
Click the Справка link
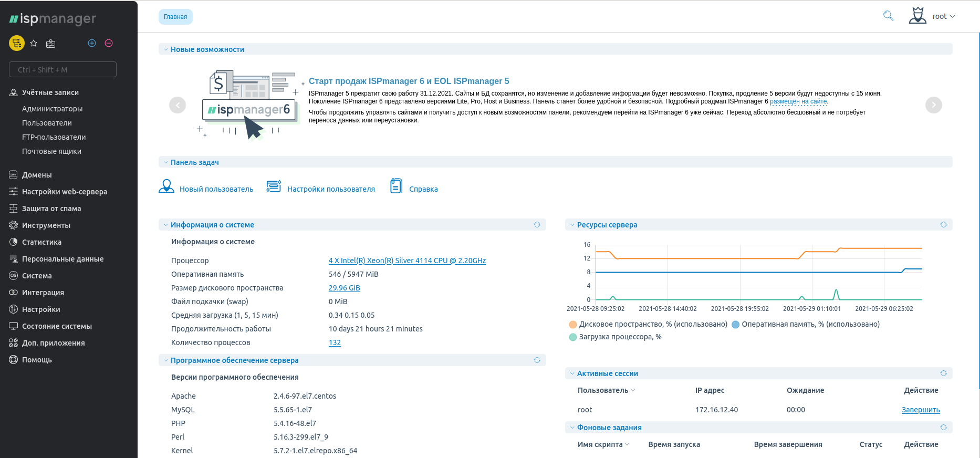pos(423,189)
